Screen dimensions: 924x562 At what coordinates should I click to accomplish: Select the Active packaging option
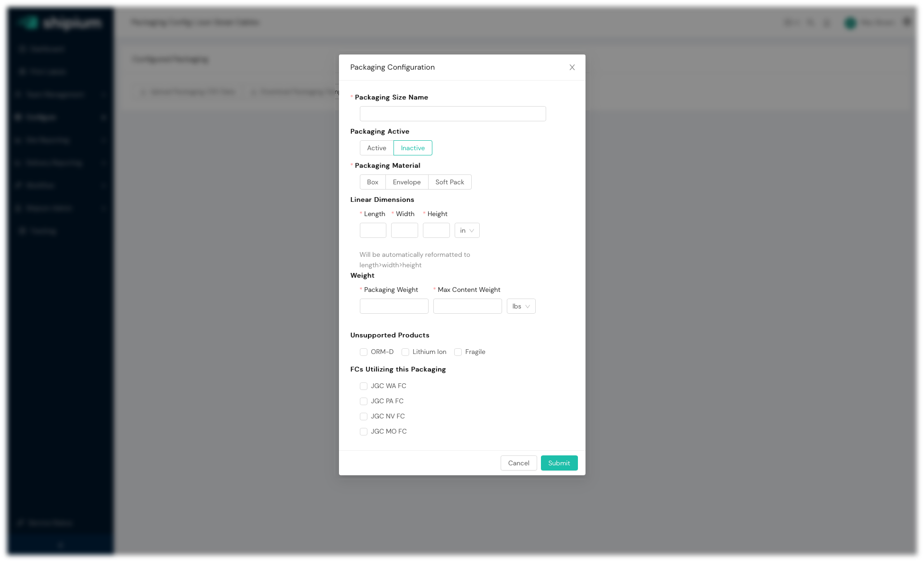pyautogui.click(x=376, y=148)
